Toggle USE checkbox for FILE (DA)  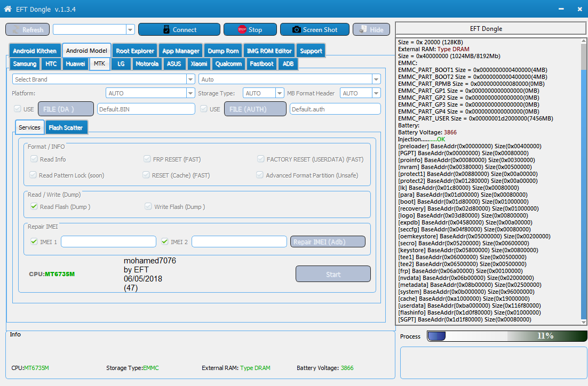[17, 109]
